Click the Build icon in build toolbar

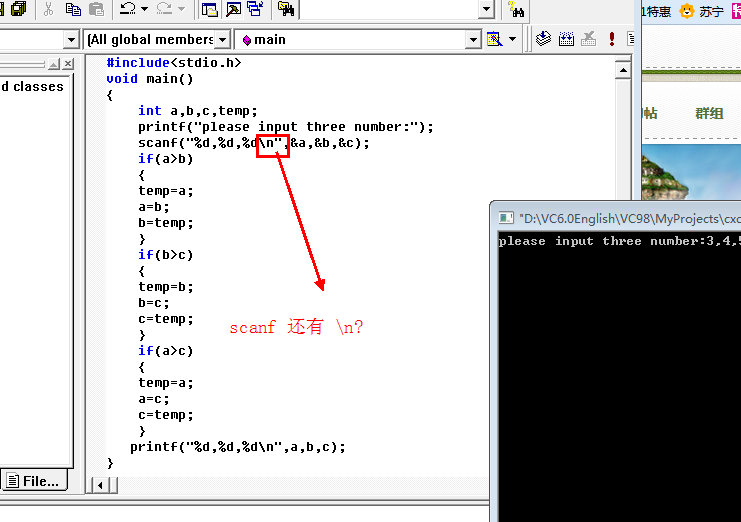[x=566, y=39]
